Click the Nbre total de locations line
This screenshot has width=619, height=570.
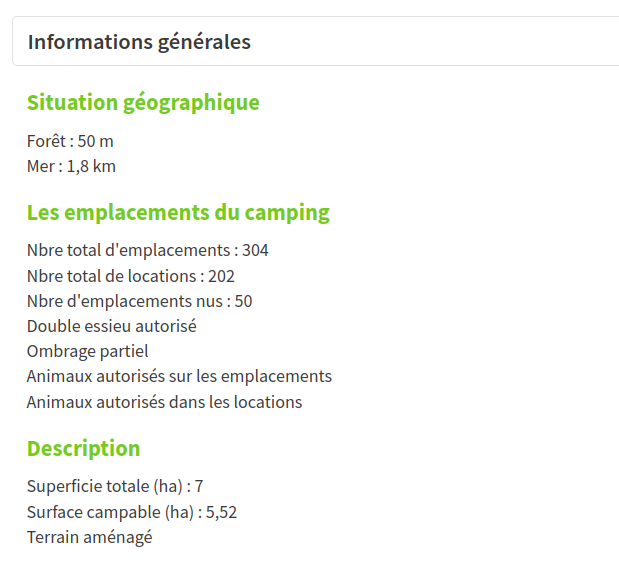(x=130, y=276)
